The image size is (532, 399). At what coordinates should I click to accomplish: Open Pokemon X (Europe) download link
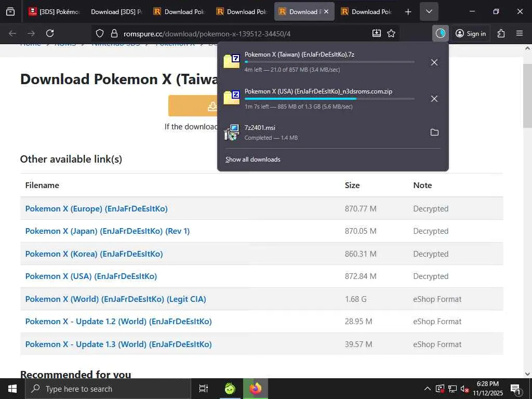96,209
